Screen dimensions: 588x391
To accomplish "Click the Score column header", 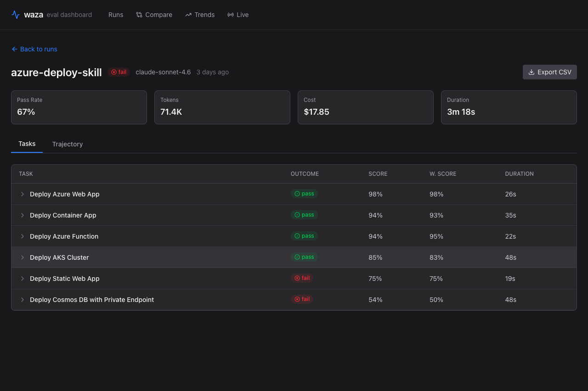I will [378, 174].
